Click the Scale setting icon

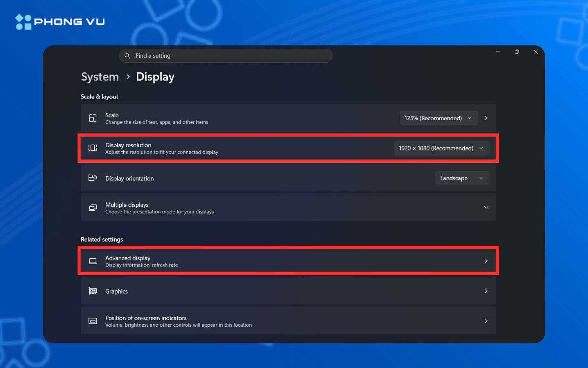tap(92, 118)
